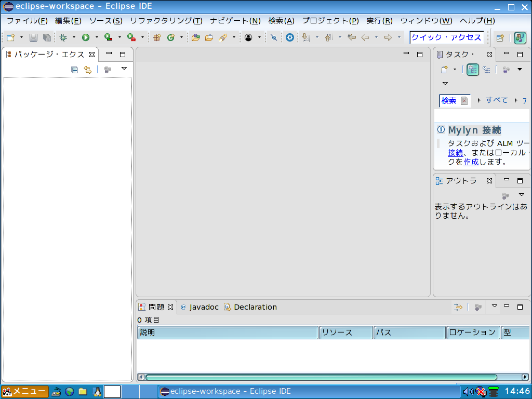Click the Open Perspective icon
Image resolution: width=532 pixels, height=399 pixels.
tap(500, 38)
